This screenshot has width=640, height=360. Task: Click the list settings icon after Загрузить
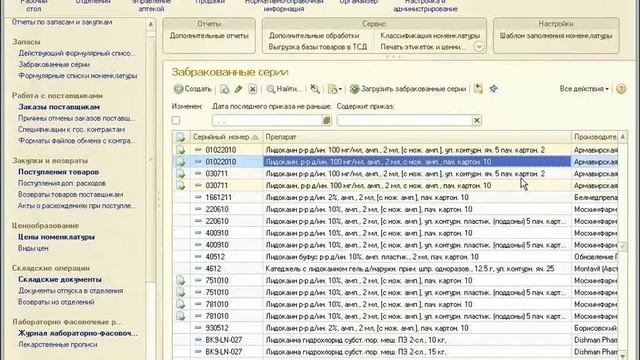coord(478,89)
